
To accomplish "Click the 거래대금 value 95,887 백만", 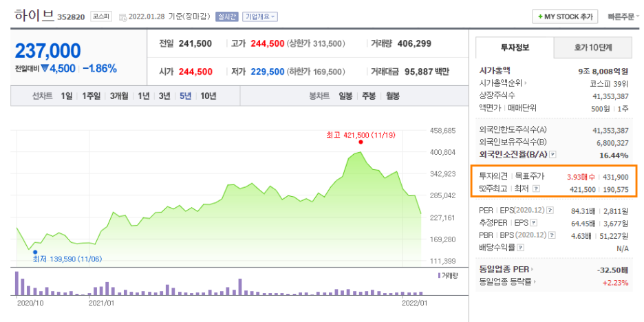I will [x=427, y=72].
